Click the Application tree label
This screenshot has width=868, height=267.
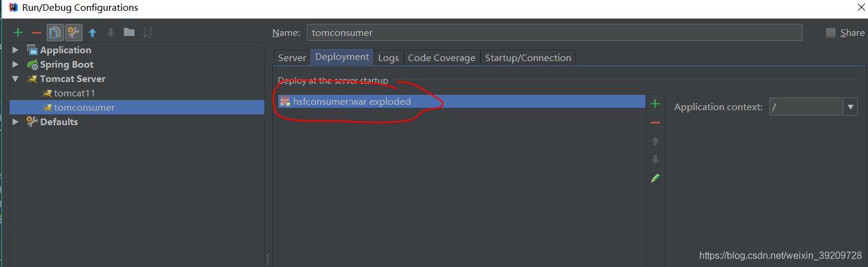point(66,50)
